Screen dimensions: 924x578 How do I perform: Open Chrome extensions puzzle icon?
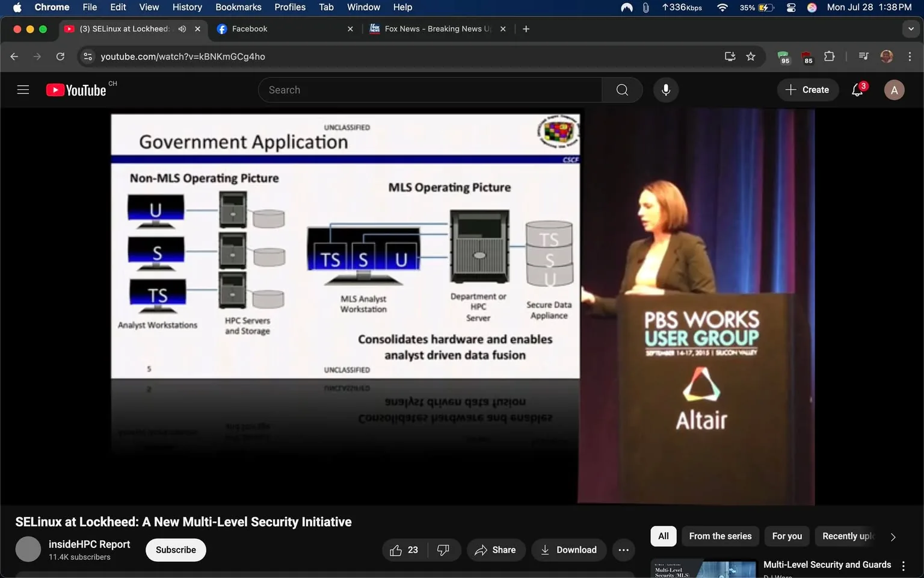point(829,56)
